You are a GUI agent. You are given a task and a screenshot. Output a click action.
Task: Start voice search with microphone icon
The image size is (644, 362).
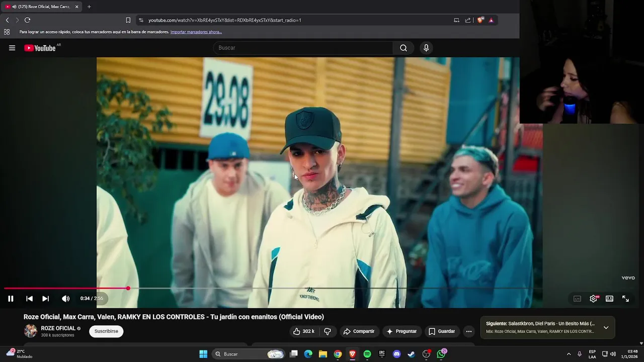coord(426,48)
